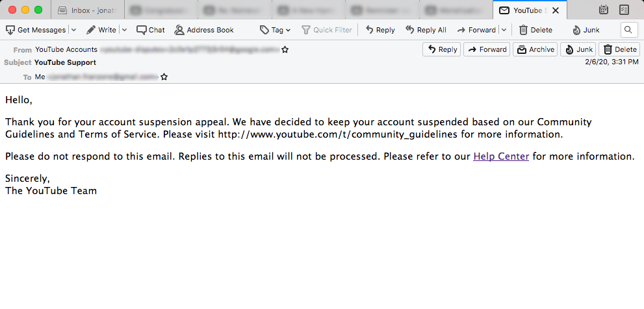Switch to the Inbox tab

click(88, 10)
